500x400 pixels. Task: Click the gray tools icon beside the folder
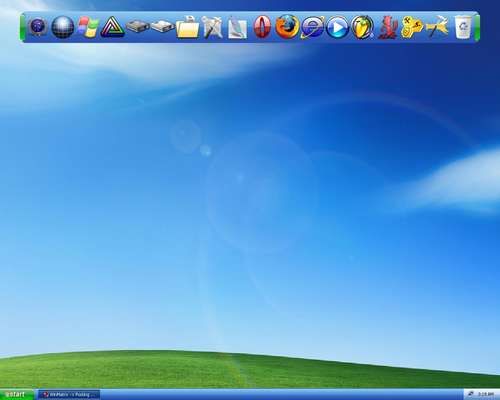coord(213,27)
